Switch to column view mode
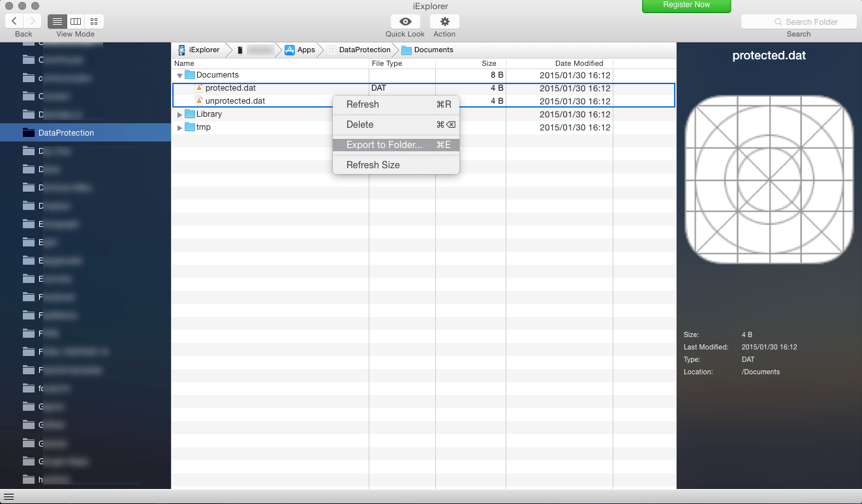Image resolution: width=862 pixels, height=504 pixels. (76, 22)
